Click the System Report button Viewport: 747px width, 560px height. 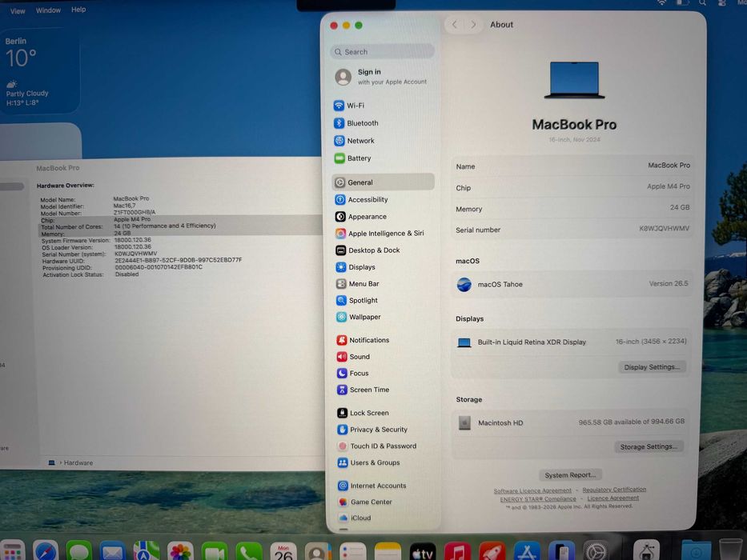pyautogui.click(x=570, y=475)
